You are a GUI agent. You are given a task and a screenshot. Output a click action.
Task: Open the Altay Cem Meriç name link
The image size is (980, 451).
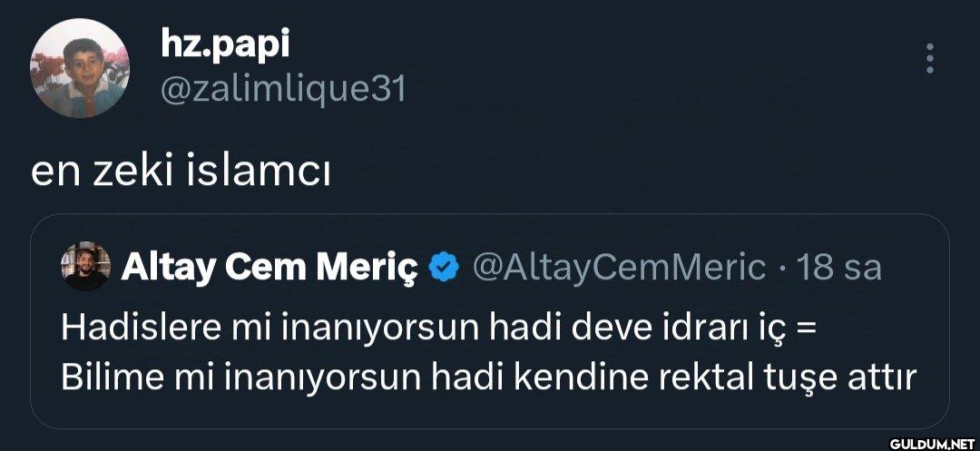coord(269,267)
